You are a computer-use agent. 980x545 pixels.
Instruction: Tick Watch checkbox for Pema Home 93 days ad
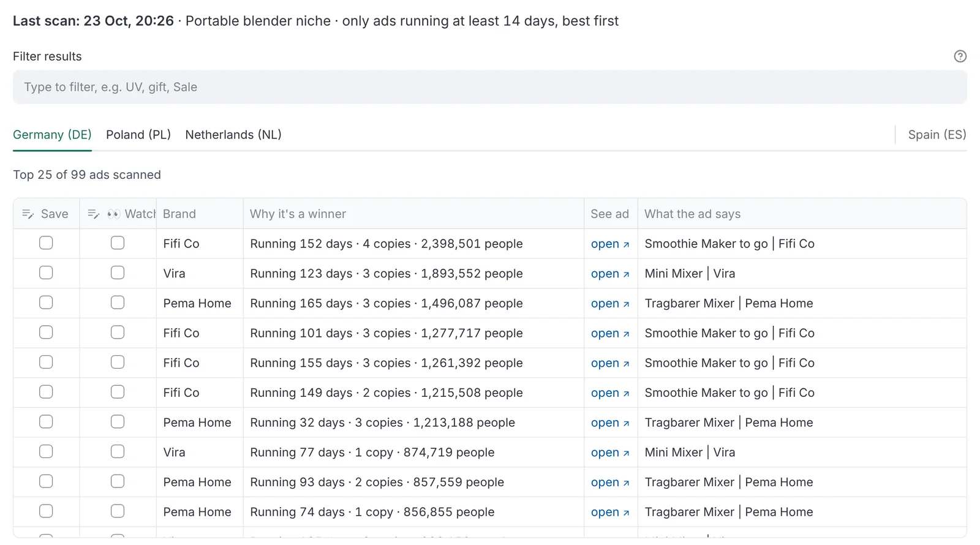[118, 481]
